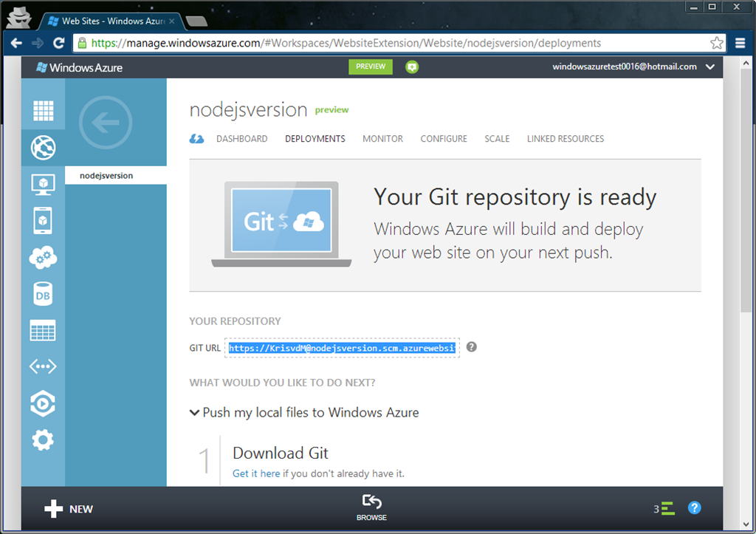Click the 'Get it here' Git link
Screen dimensions: 756x534
tap(256, 473)
